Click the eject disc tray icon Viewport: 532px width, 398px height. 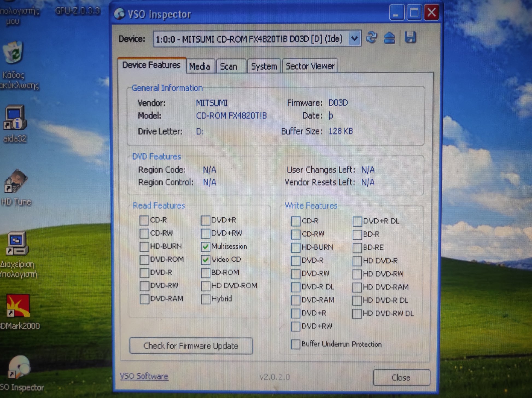click(389, 38)
